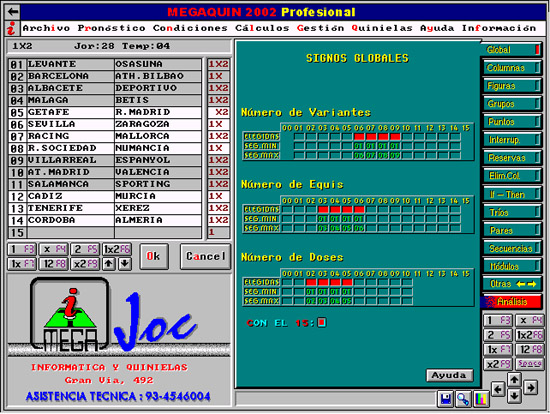Switch to the Puntos tab
The height and width of the screenshot is (414, 550).
[512, 122]
